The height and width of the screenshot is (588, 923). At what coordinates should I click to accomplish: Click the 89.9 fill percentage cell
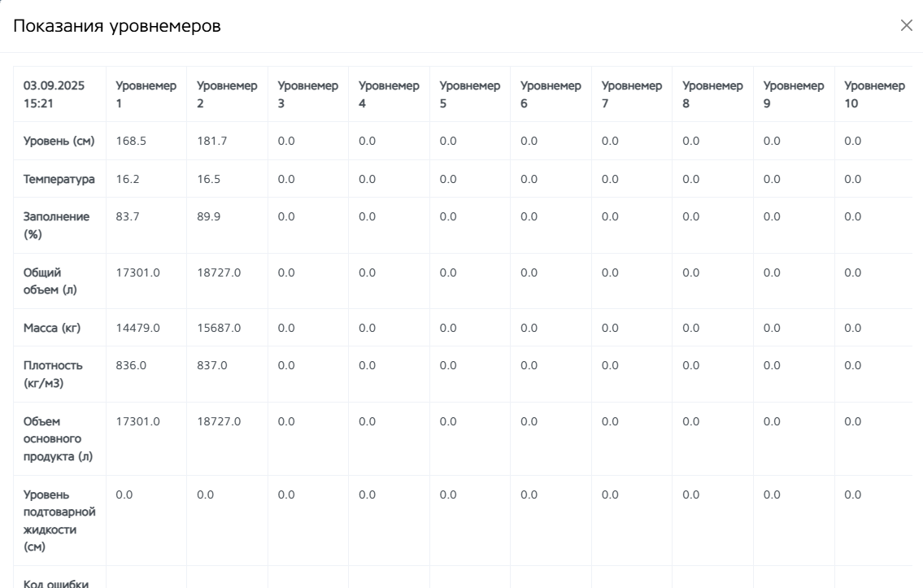coord(208,216)
